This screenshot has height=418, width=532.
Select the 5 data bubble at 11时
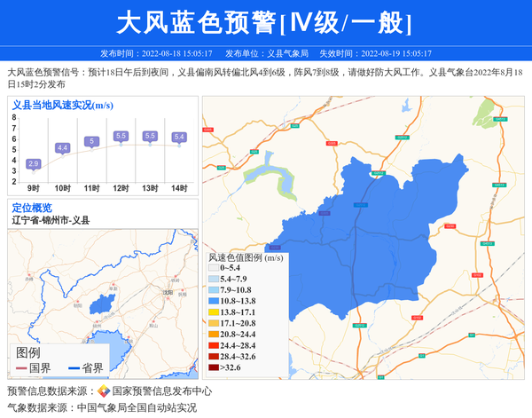91,141
